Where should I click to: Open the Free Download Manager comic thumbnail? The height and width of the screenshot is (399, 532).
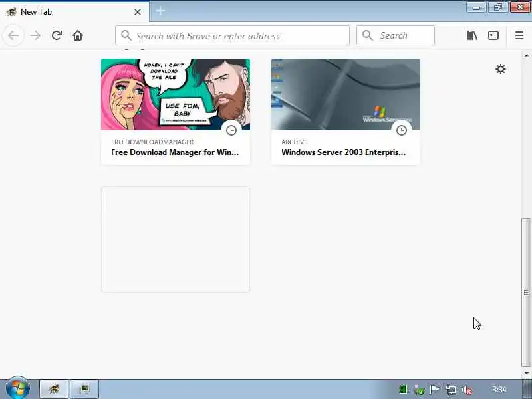176,94
